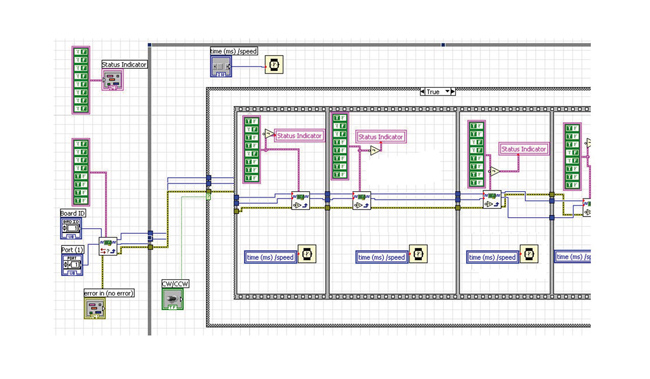Select the Port (1) label text
Image resolution: width=650 pixels, height=379 pixels.
73,250
